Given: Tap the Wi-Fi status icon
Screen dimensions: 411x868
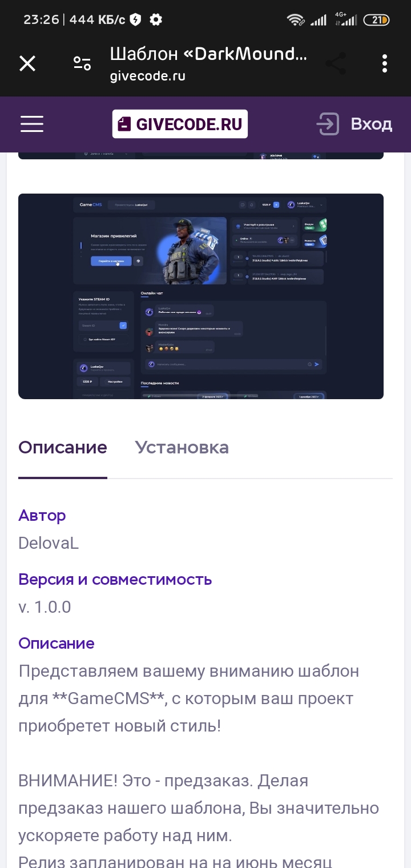Looking at the screenshot, I should [296, 19].
